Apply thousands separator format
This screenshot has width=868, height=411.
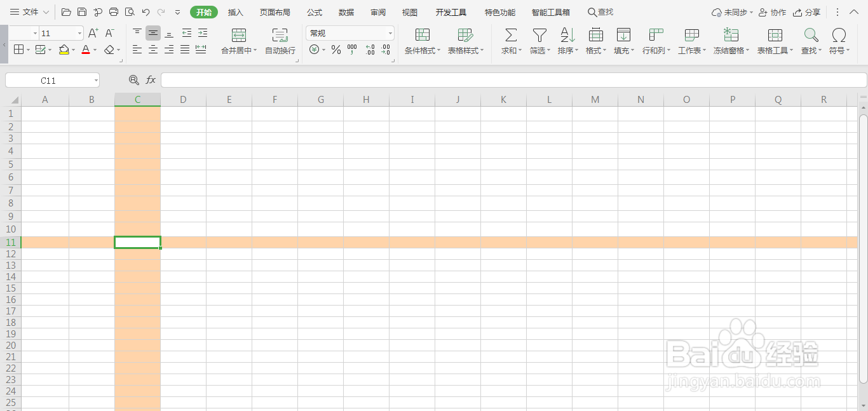[x=352, y=50]
